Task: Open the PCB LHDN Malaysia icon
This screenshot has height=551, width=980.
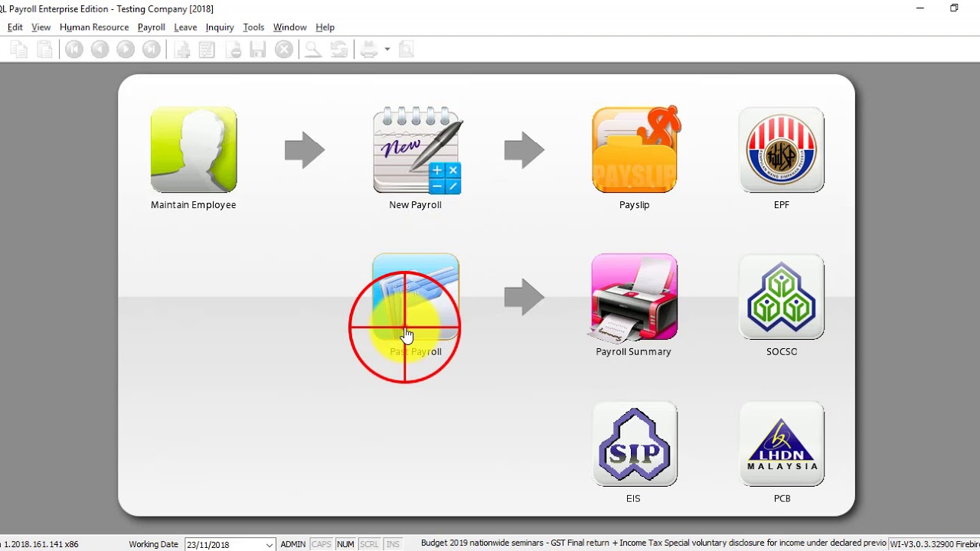Action: 782,444
